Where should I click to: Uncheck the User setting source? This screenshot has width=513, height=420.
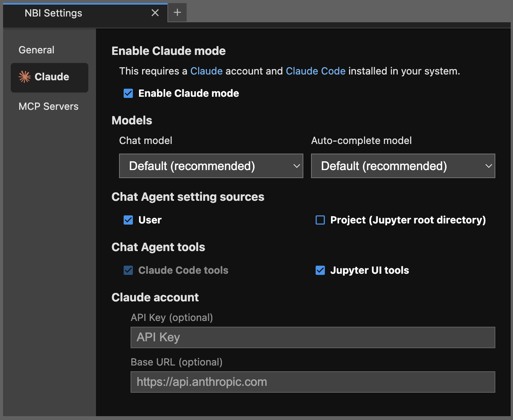(x=128, y=220)
